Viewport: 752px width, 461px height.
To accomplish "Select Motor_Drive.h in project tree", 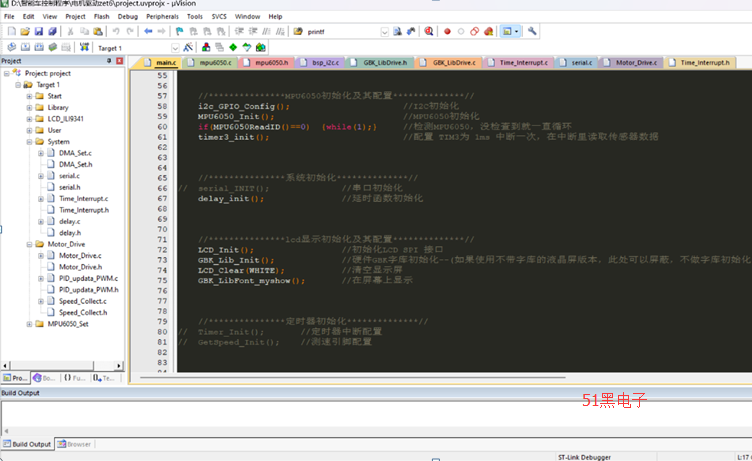I will [x=80, y=267].
